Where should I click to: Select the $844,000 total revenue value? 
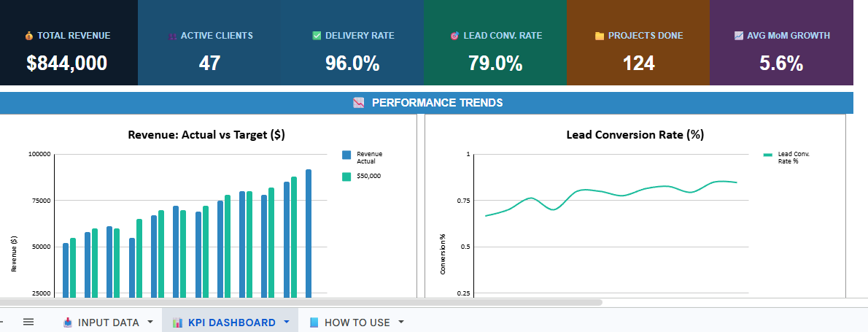(67, 63)
